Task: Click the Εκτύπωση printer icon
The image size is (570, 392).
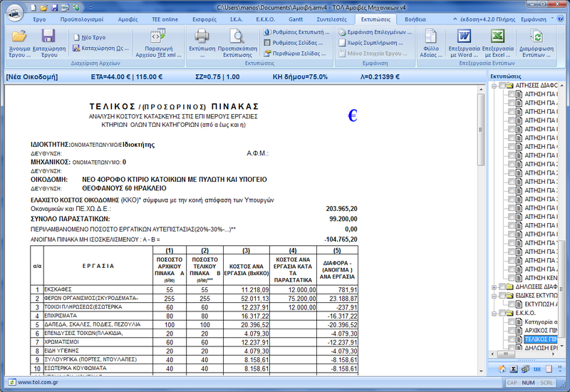Action: (x=202, y=36)
